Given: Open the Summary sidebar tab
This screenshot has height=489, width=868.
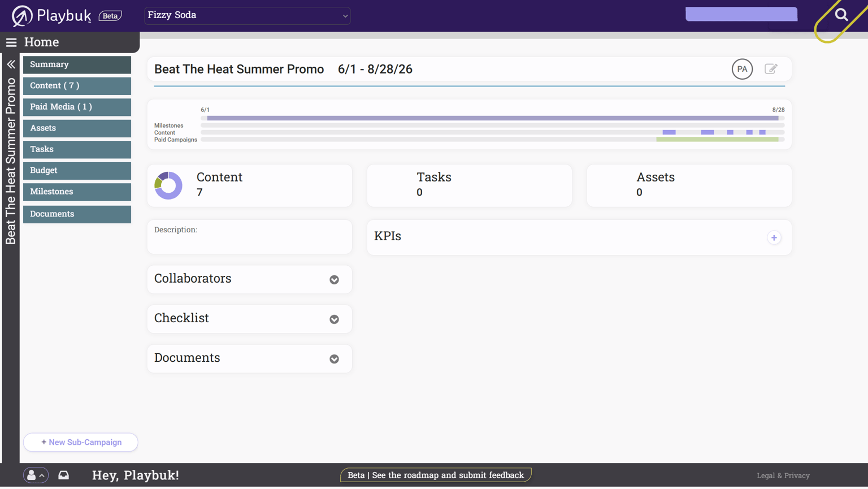Looking at the screenshot, I should pyautogui.click(x=77, y=64).
